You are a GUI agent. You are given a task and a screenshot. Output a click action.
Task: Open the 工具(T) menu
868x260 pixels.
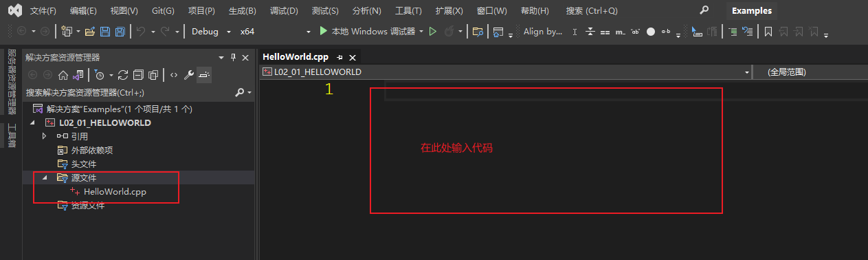(408, 11)
